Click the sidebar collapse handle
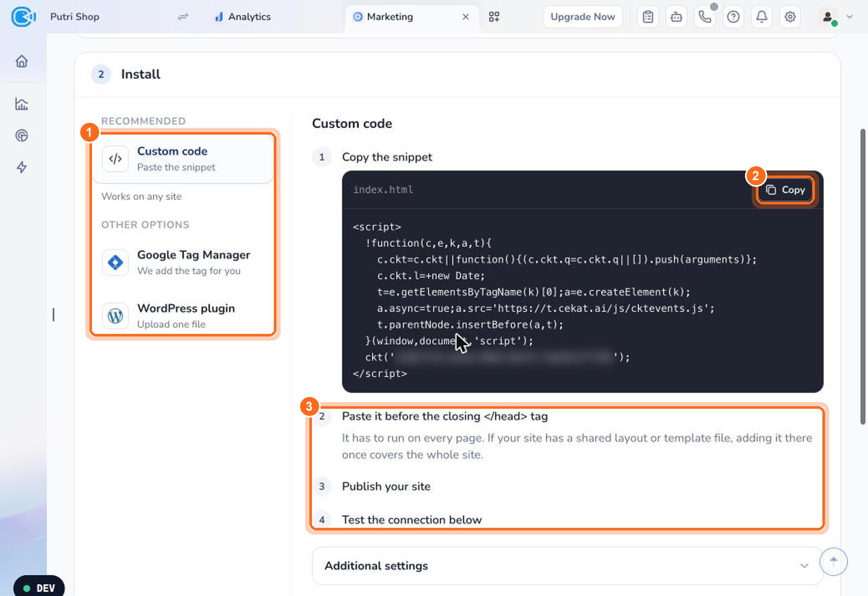The image size is (868, 596). pyautogui.click(x=54, y=315)
